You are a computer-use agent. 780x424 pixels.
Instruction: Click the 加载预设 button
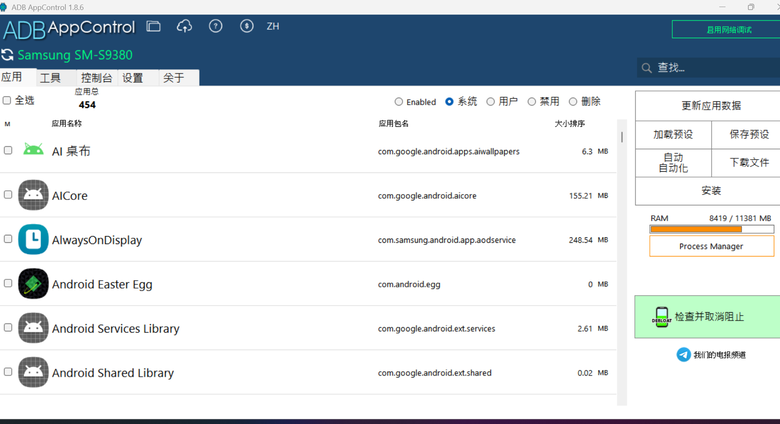tap(673, 134)
